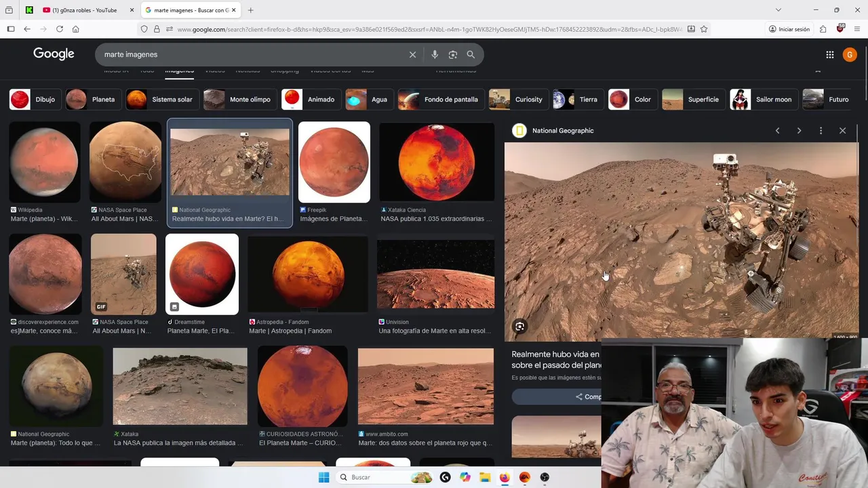
Task: Clear the Google search box text
Action: 412,54
